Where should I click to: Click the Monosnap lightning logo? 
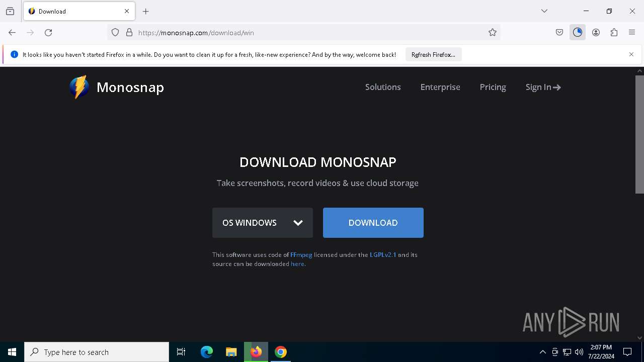click(79, 87)
